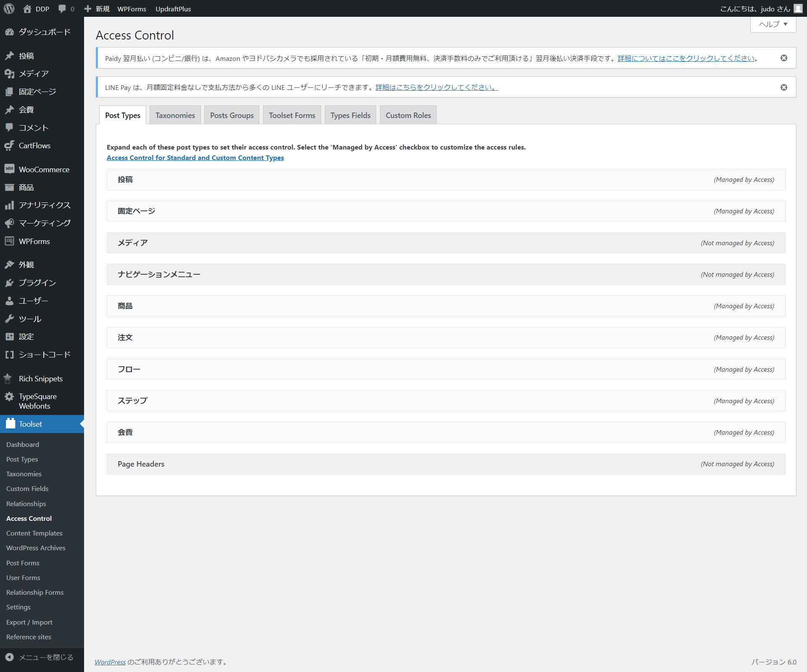This screenshot has width=807, height=672.
Task: Click the plus 新規 icon
Action: coord(88,9)
